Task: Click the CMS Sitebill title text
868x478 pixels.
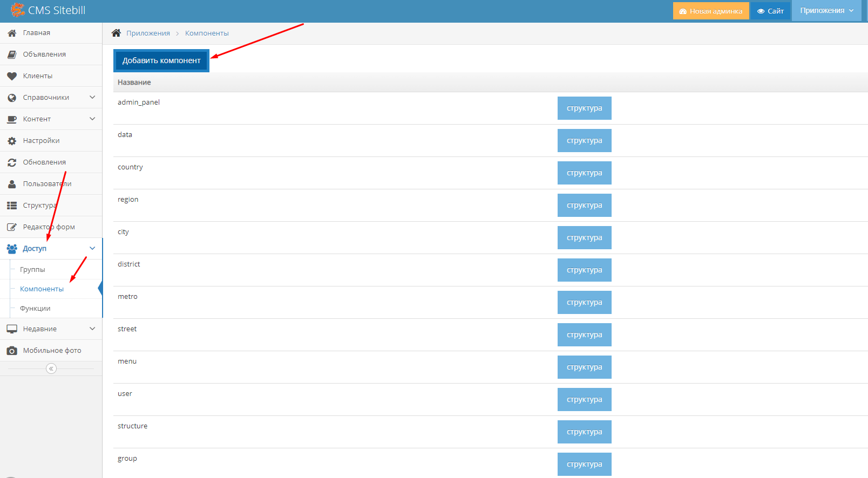Action: [x=57, y=10]
